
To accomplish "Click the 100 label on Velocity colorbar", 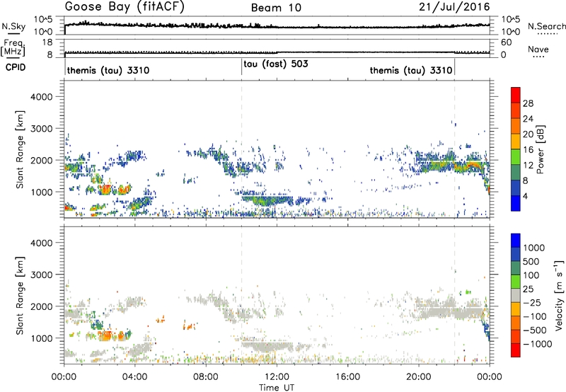I will (x=531, y=275).
